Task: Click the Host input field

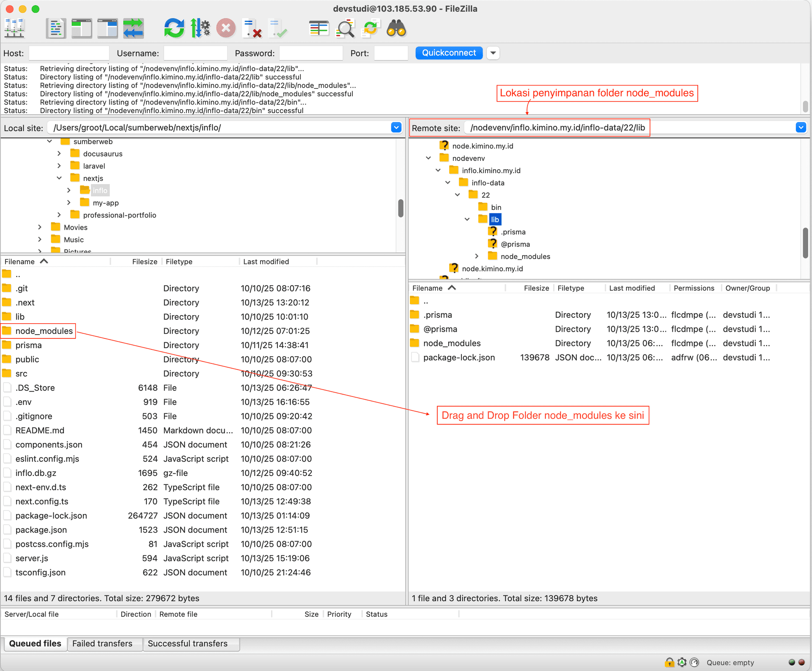Action: click(x=69, y=53)
